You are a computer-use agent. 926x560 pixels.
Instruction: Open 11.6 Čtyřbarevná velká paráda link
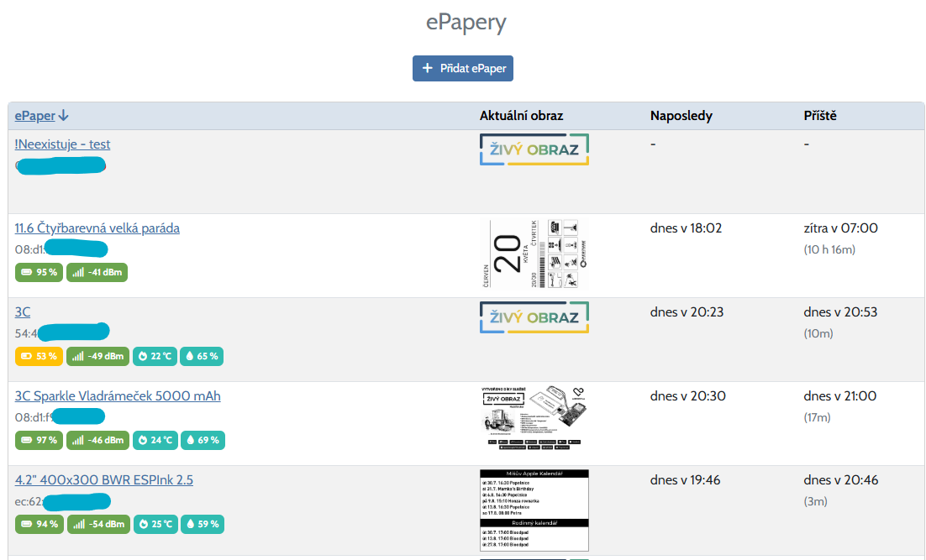click(97, 228)
